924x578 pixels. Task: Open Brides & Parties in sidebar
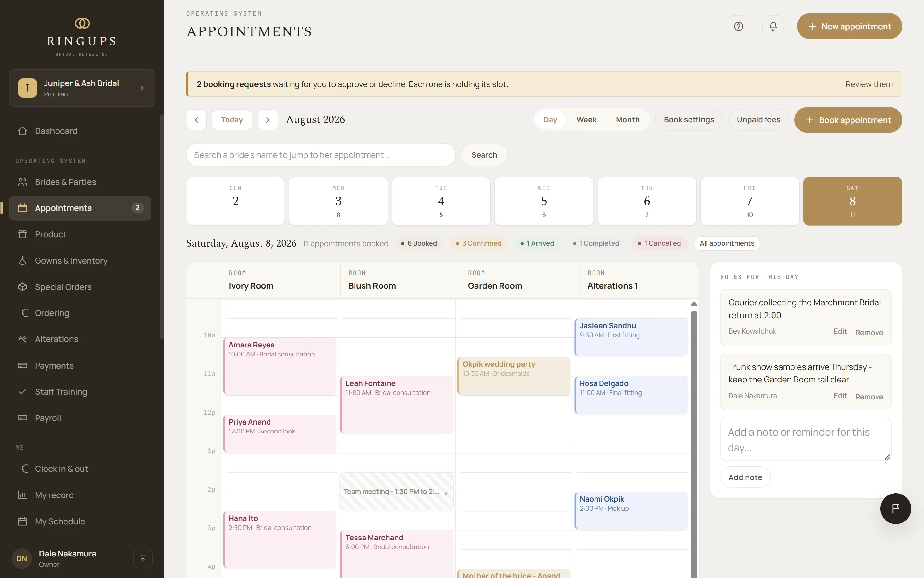80,182
